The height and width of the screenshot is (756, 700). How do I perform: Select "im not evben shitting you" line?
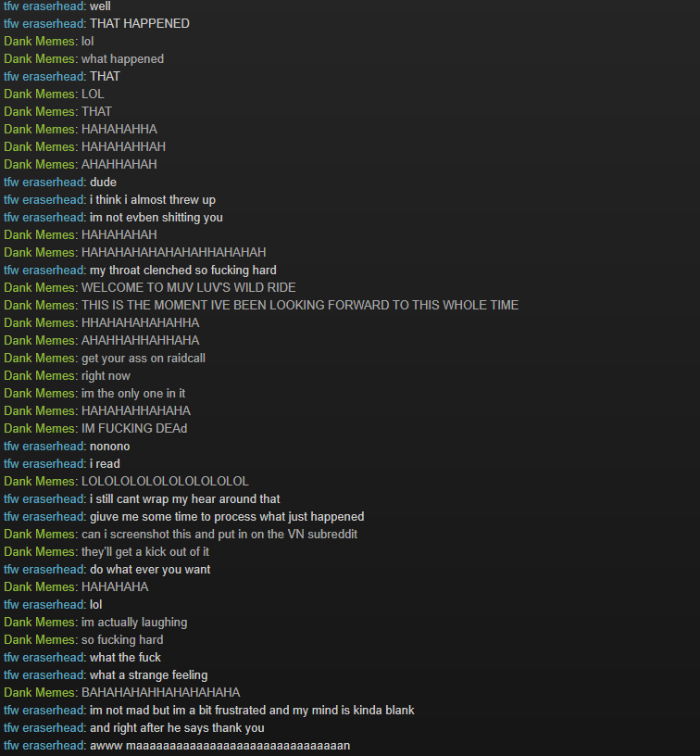156,218
